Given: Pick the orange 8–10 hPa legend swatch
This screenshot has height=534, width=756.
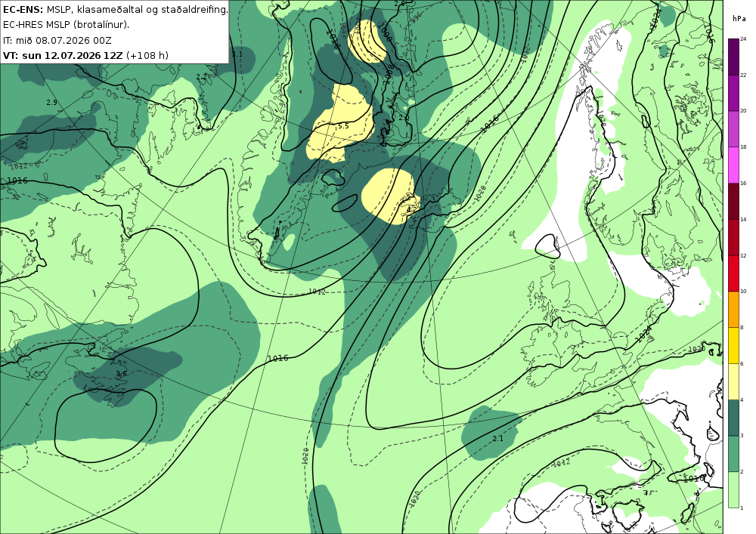Looking at the screenshot, I should (x=733, y=309).
